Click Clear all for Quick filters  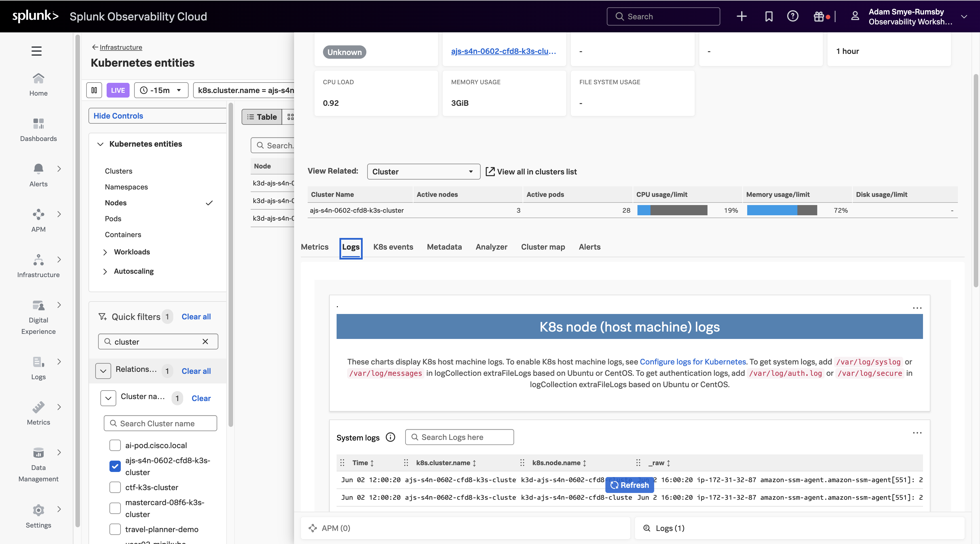[x=196, y=317]
